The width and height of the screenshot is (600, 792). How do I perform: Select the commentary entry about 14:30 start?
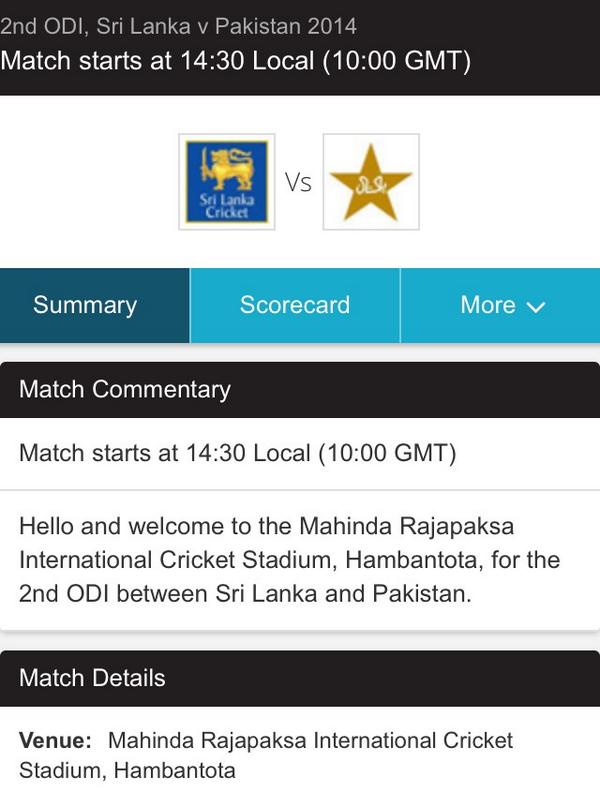pos(300,453)
